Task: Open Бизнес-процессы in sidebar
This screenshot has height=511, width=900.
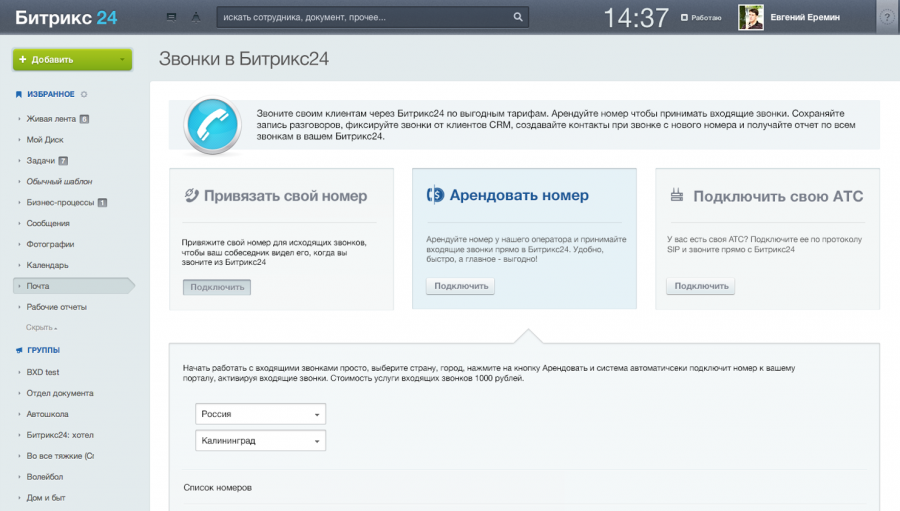Action: point(60,203)
